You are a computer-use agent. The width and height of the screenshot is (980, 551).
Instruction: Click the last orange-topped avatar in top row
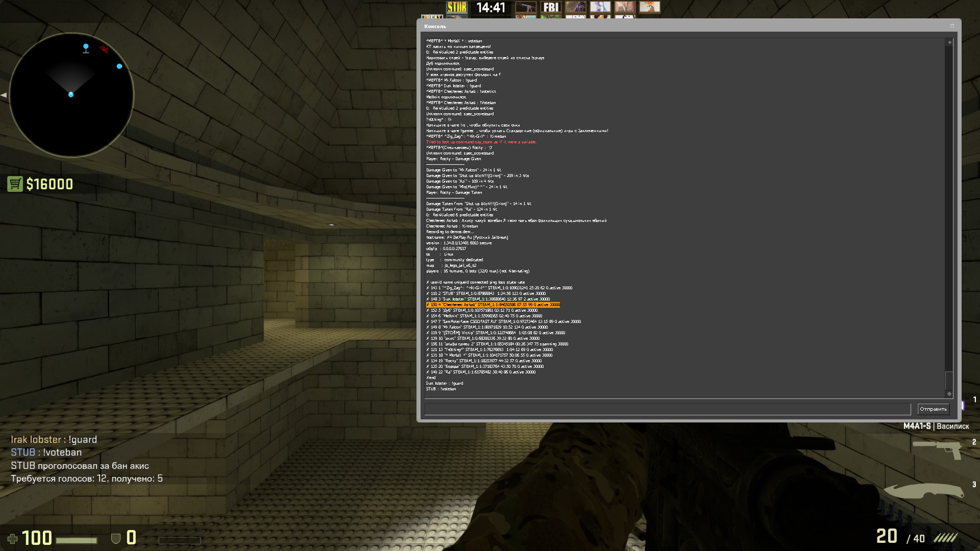point(649,7)
